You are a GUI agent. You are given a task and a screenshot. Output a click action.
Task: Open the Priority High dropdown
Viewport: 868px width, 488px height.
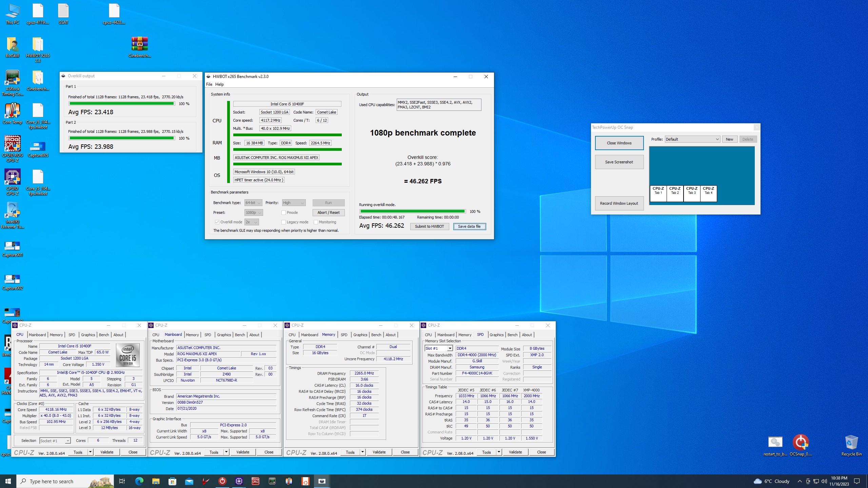pyautogui.click(x=294, y=203)
